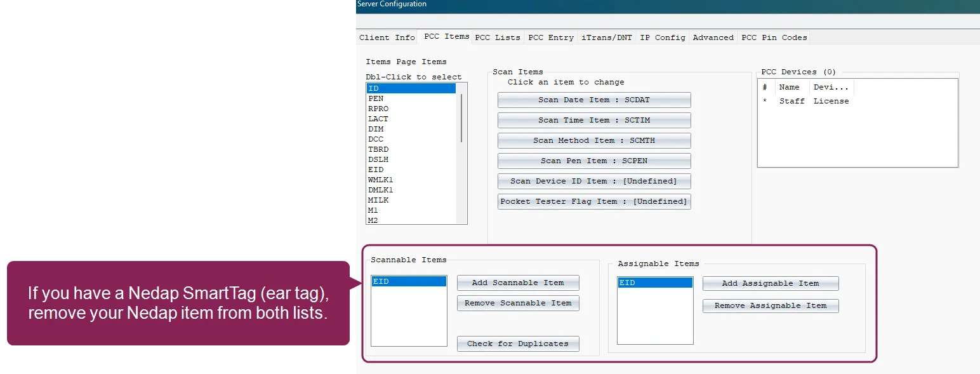Click the License cell in PCC Devices
Image resolution: width=980 pixels, height=374 pixels.
pyautogui.click(x=831, y=101)
